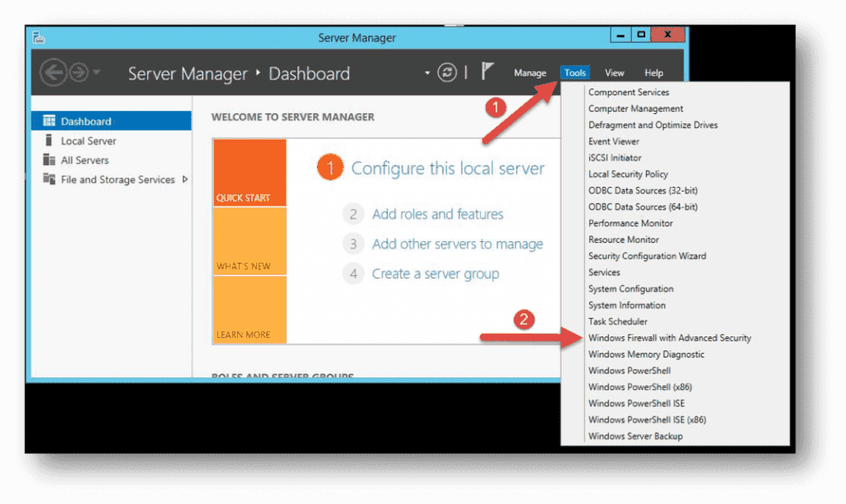Select the LEARN MORE tile
The height and width of the screenshot is (504, 846).
[x=250, y=310]
